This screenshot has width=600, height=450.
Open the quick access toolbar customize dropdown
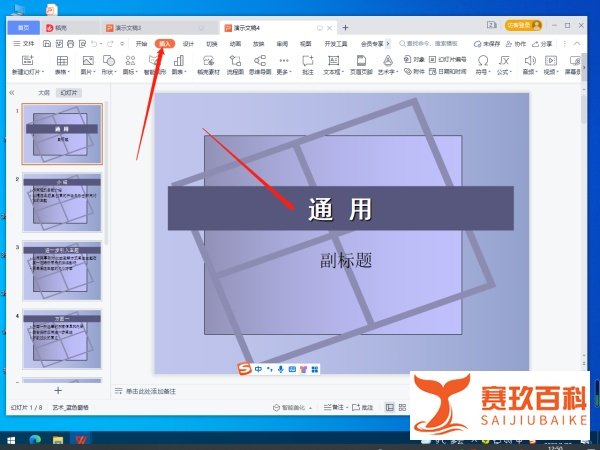click(122, 44)
